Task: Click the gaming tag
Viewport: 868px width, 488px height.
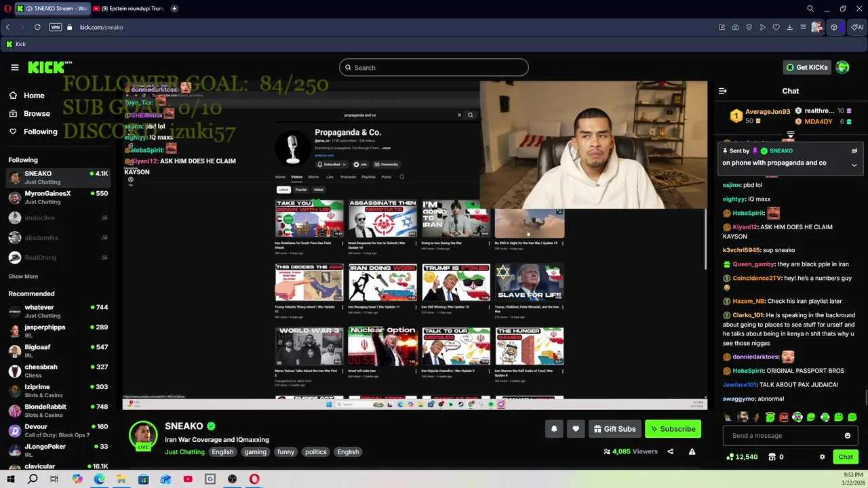Action: 255,452
